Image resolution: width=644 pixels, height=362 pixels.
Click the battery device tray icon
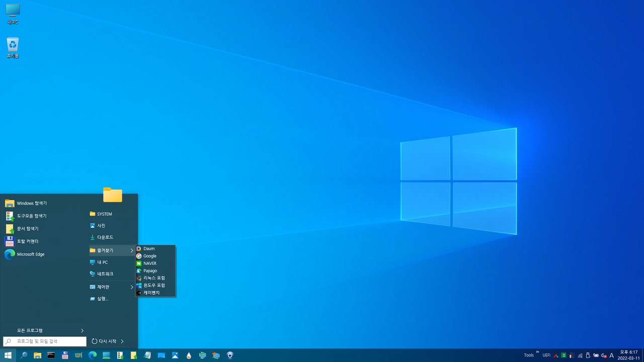(596, 355)
